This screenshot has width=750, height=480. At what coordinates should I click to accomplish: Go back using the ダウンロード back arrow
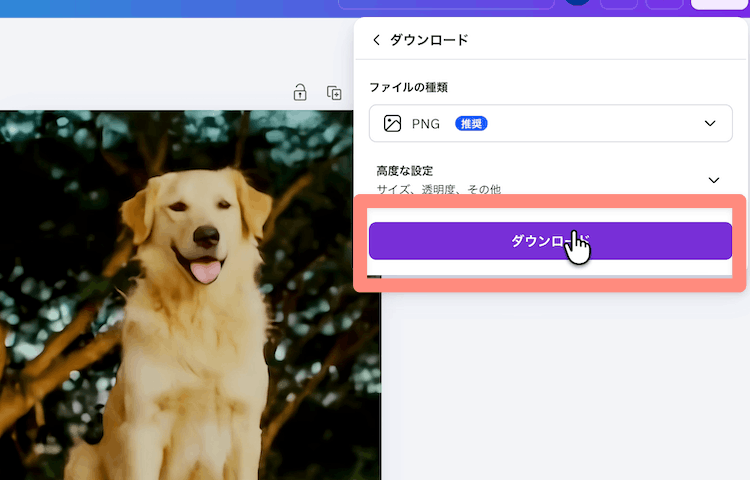coord(376,40)
